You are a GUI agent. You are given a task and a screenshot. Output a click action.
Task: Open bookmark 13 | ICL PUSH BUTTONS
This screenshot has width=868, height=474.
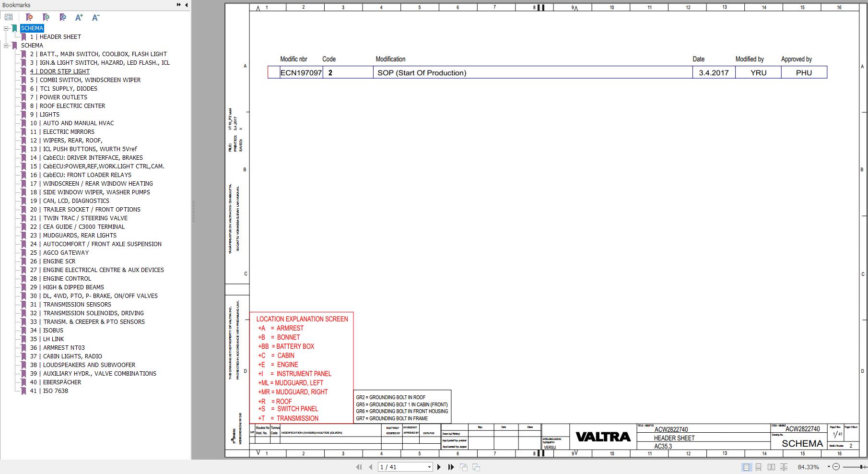[83, 149]
